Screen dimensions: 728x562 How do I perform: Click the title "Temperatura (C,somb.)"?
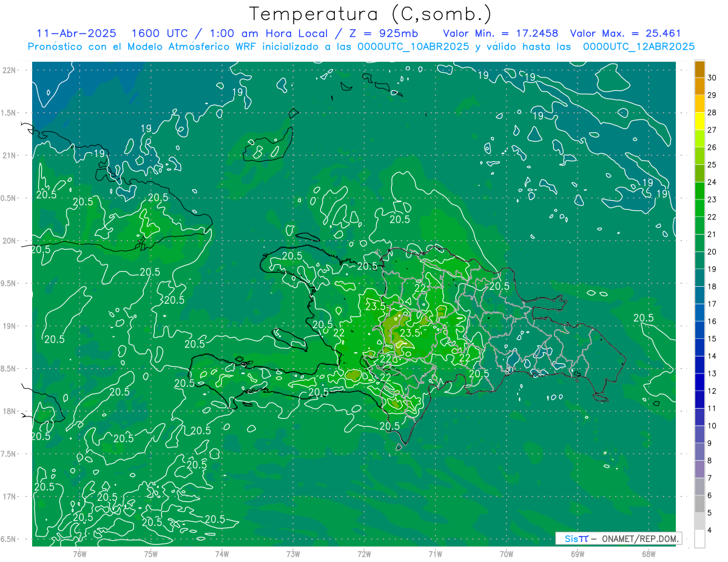click(370, 14)
